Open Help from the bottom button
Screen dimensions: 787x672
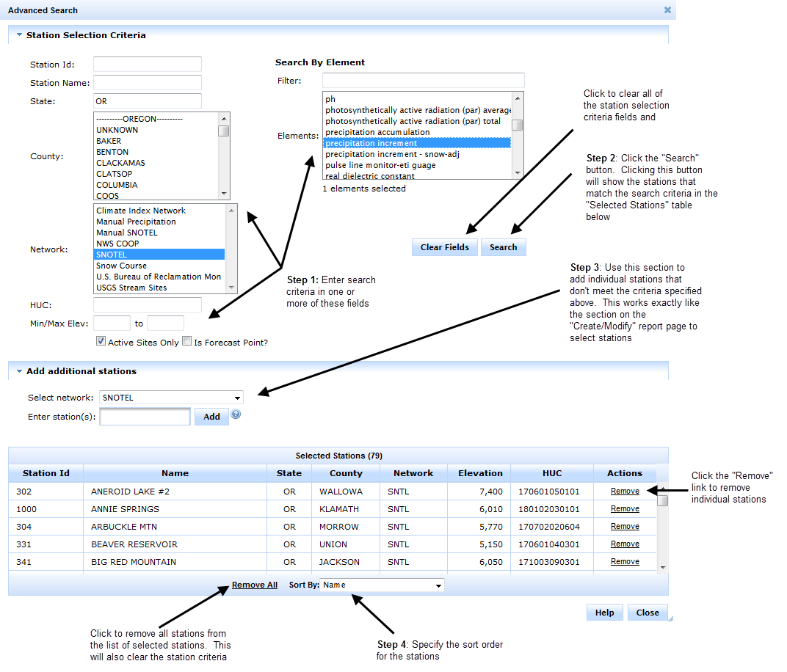[604, 613]
